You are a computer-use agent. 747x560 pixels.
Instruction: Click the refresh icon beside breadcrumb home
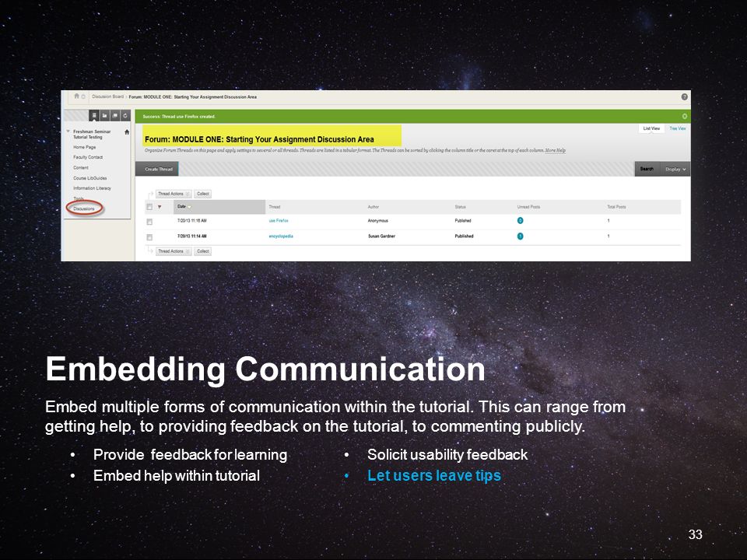pyautogui.click(x=83, y=96)
